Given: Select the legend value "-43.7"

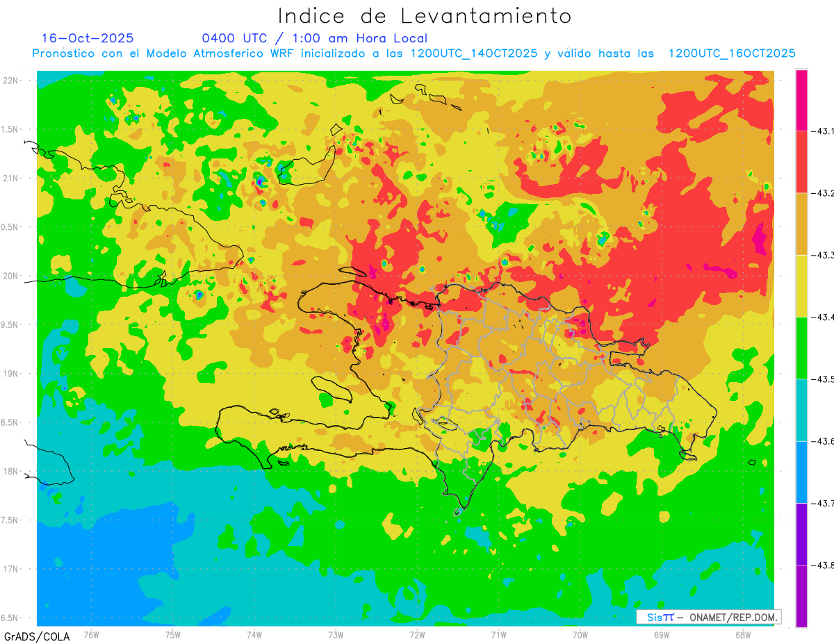Looking at the screenshot, I should pos(823,503).
